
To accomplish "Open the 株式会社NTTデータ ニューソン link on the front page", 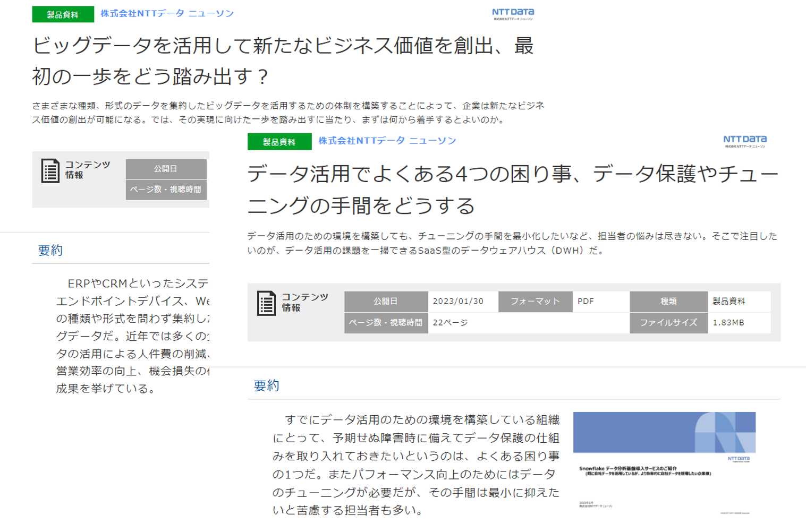I will pos(387,141).
